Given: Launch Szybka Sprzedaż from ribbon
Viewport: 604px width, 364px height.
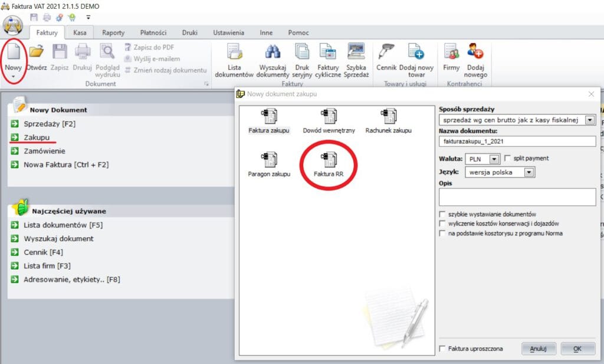Looking at the screenshot, I should tap(356, 54).
